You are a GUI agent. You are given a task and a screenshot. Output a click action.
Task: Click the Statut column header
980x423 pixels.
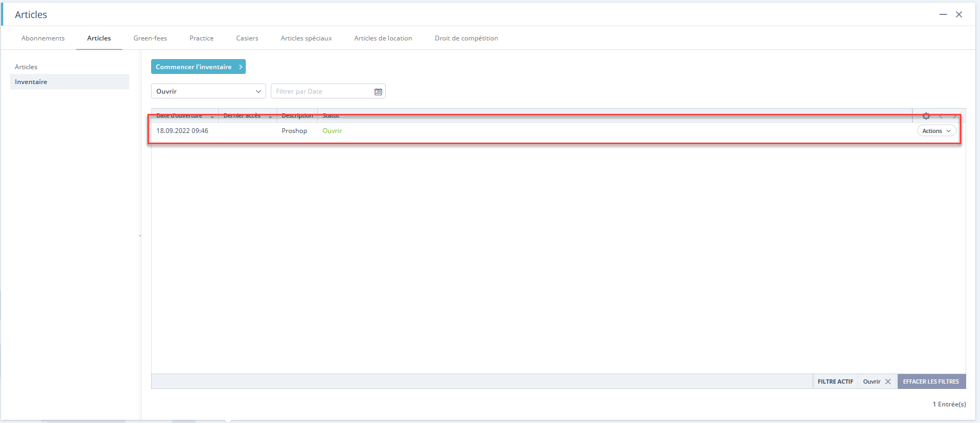point(331,115)
